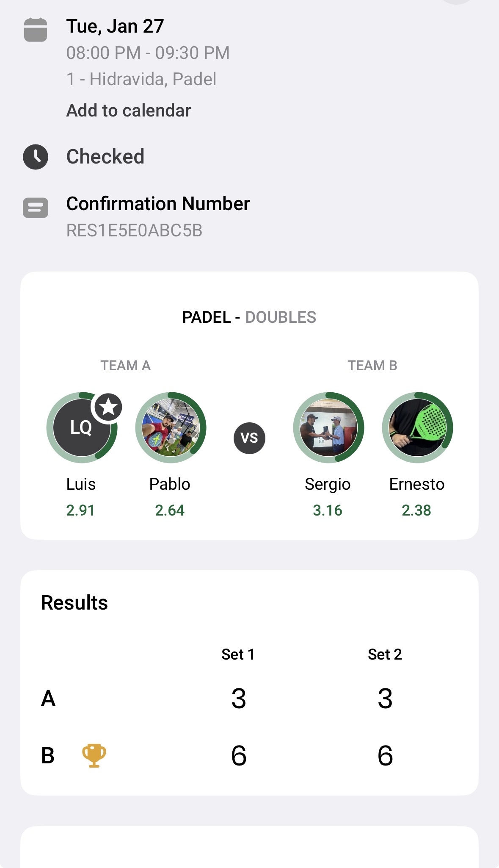Tap the star badge on Luis's avatar
The width and height of the screenshot is (499, 868).
tap(108, 407)
